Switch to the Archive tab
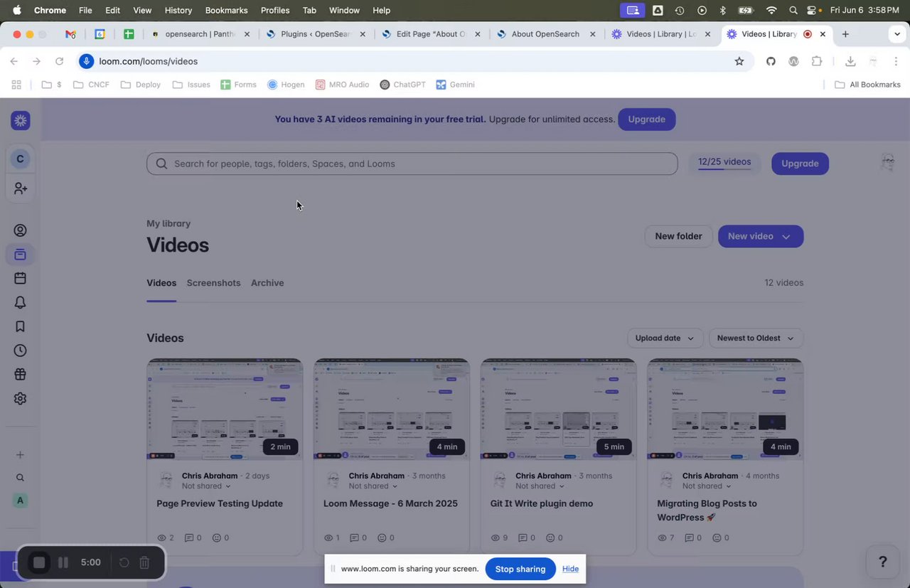 (267, 283)
